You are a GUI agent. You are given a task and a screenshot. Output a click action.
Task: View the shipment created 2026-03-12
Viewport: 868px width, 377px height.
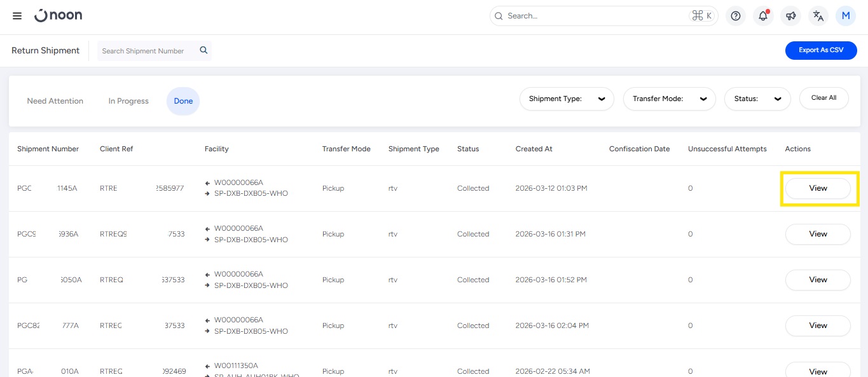pos(818,188)
